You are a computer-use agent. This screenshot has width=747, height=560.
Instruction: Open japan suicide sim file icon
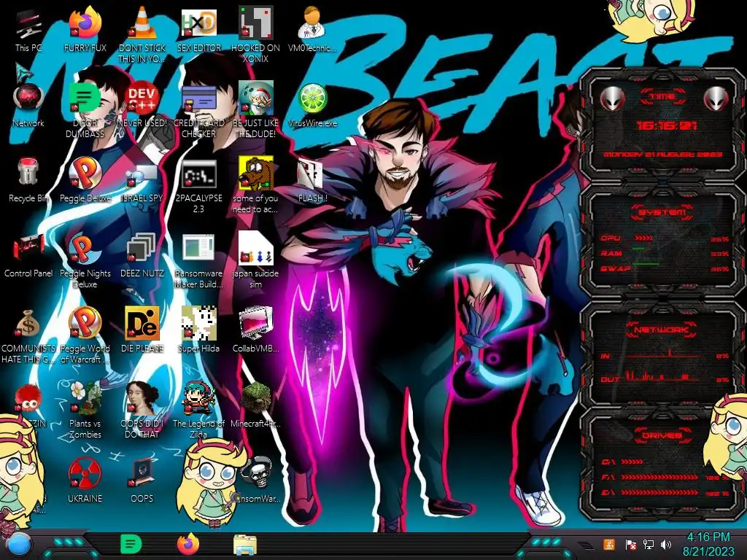(256, 249)
